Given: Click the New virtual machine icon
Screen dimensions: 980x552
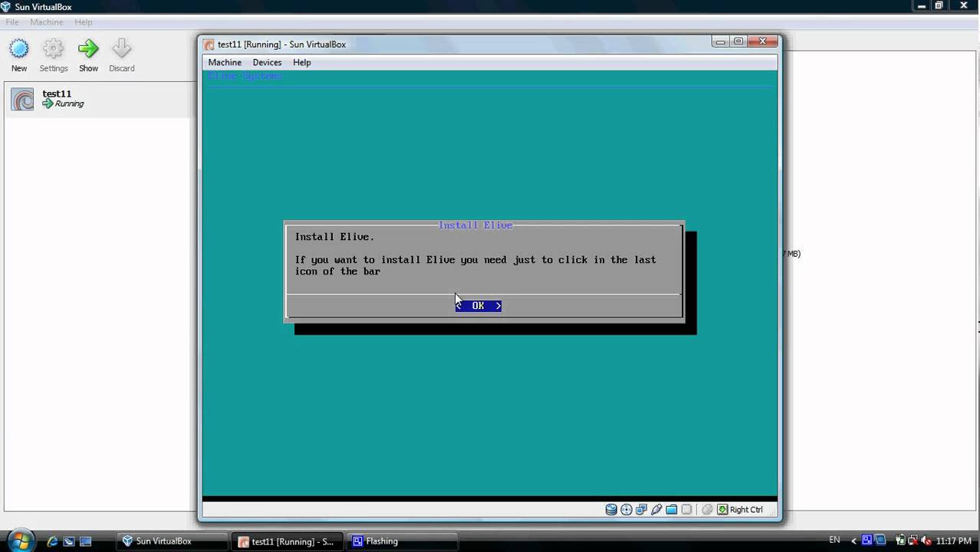Looking at the screenshot, I should pos(19,50).
